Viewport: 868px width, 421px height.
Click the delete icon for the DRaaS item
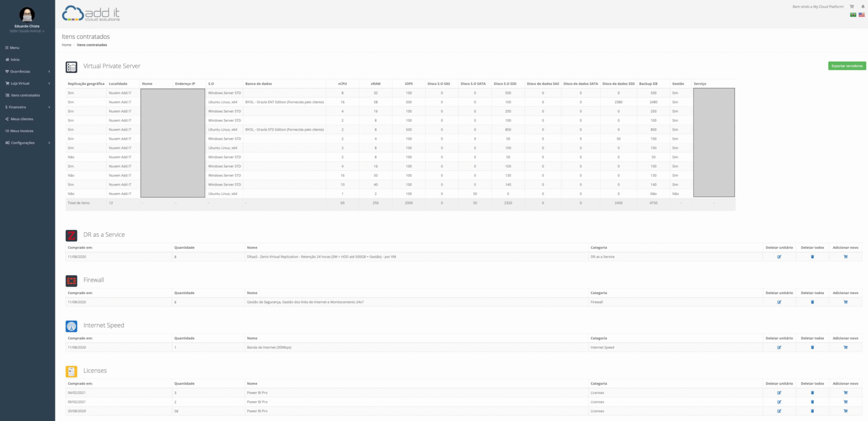point(812,257)
